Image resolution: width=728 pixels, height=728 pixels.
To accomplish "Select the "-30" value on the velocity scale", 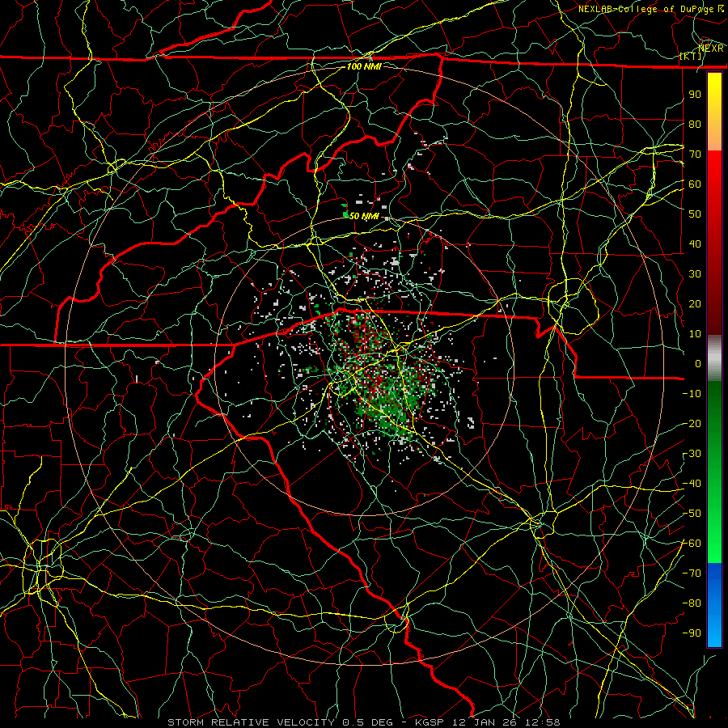I will 692,454.
